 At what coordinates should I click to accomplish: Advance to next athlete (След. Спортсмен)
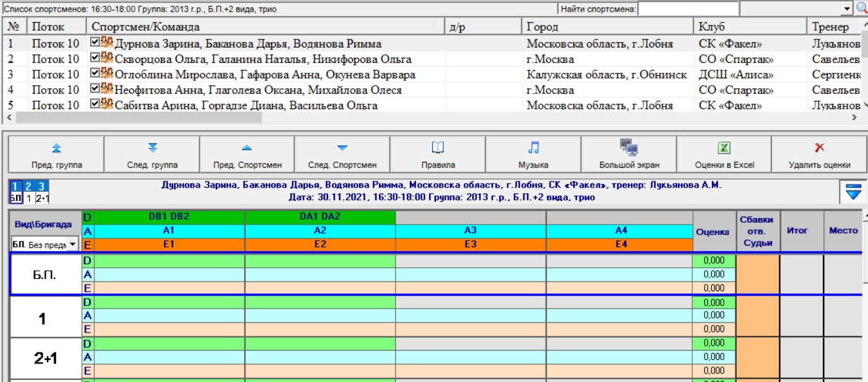click(342, 154)
